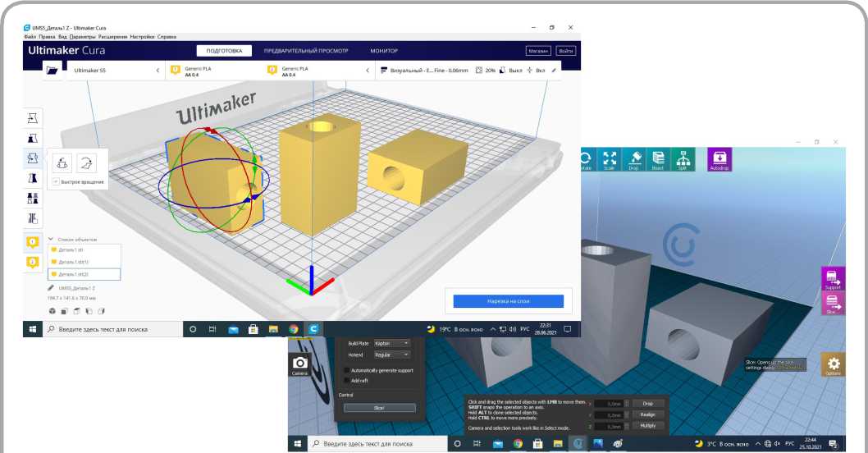The image size is (868, 453).
Task: Click Drop button in CraftWare move panel
Action: (x=647, y=404)
